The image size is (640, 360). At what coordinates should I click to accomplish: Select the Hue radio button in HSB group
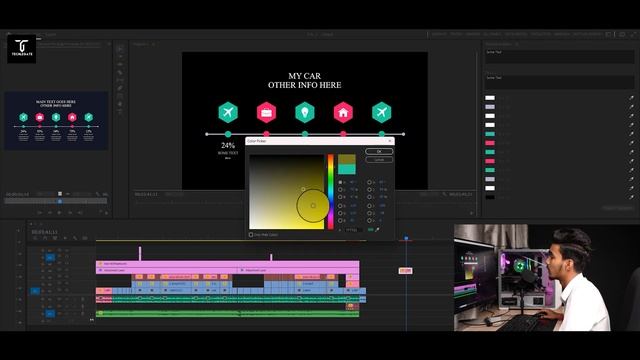(x=340, y=182)
